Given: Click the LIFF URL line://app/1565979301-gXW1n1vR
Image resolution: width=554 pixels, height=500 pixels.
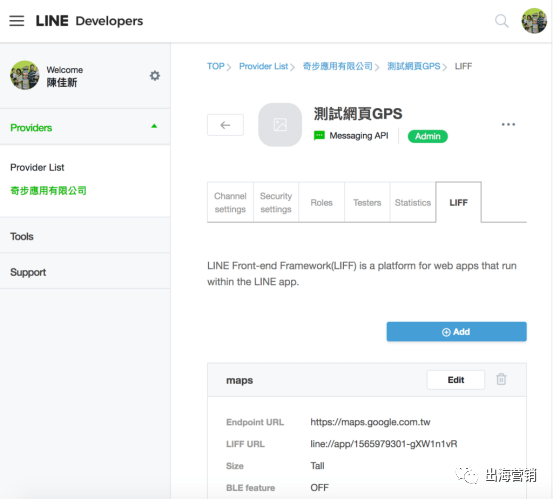Looking at the screenshot, I should (x=384, y=444).
